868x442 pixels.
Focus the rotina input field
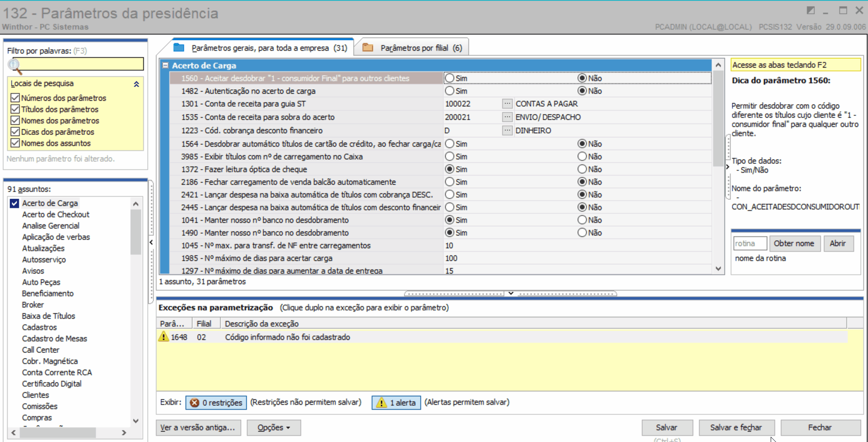(x=750, y=243)
